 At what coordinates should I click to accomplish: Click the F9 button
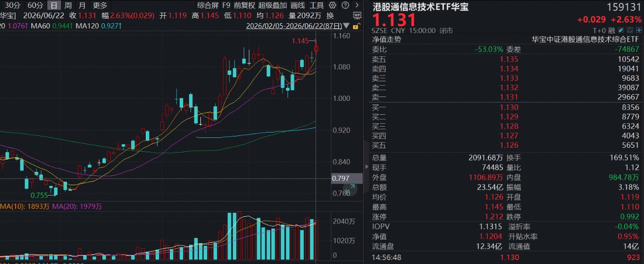(226, 5)
